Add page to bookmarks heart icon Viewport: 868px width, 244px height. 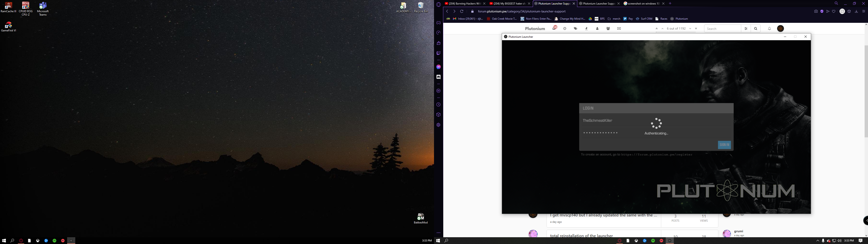click(834, 12)
